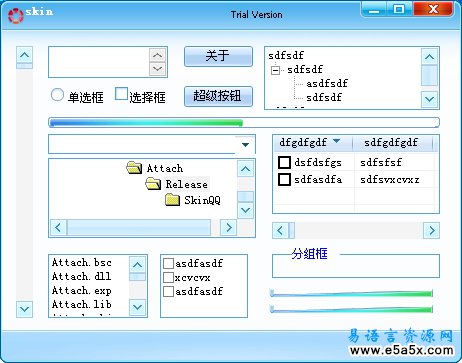Image resolution: width=462 pixels, height=363 pixels.
Task: Select the 单选框 radio button
Action: pyautogui.click(x=57, y=95)
